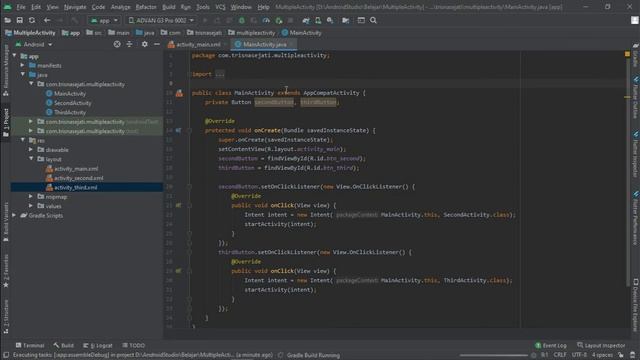Click the UTF-8 encoding status entry
Screen dimensions: 640x360
pos(579,355)
